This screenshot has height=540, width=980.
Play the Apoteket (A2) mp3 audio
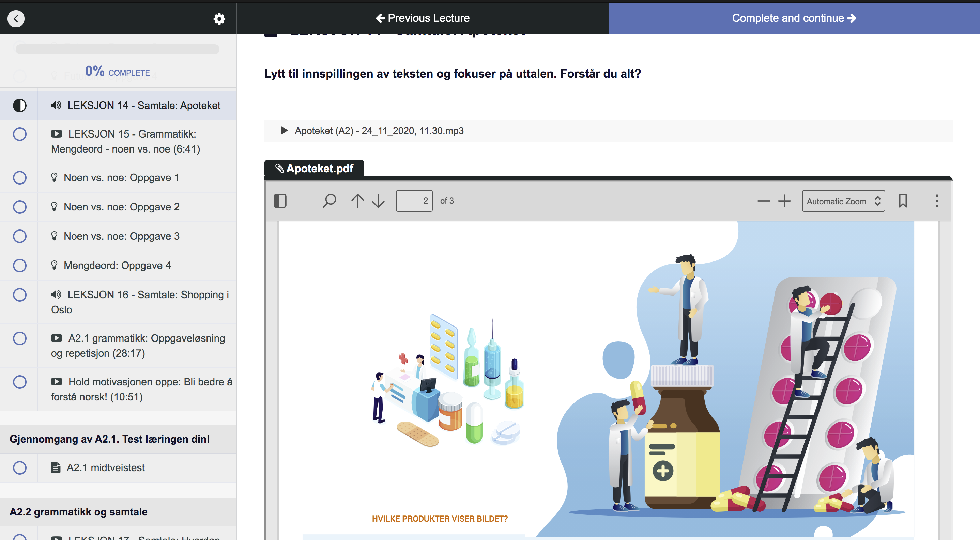[x=284, y=131]
